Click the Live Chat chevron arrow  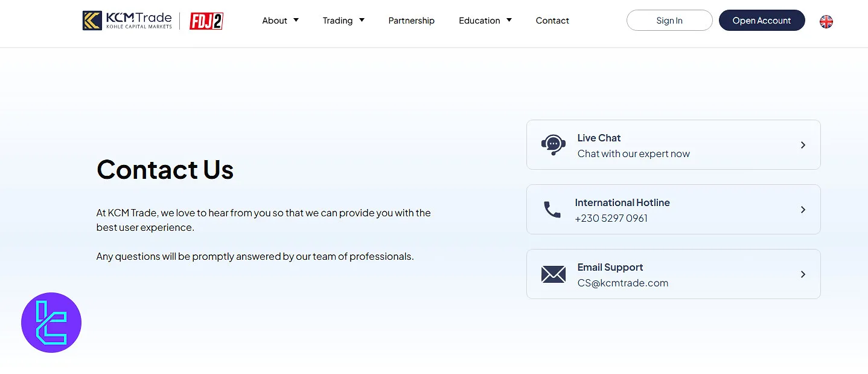click(803, 145)
